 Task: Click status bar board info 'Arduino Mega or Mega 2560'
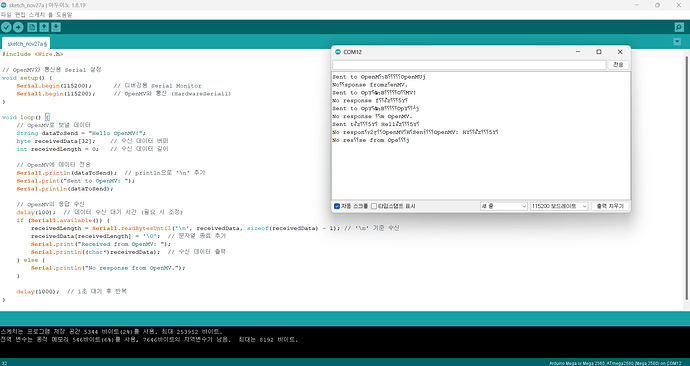click(615, 363)
